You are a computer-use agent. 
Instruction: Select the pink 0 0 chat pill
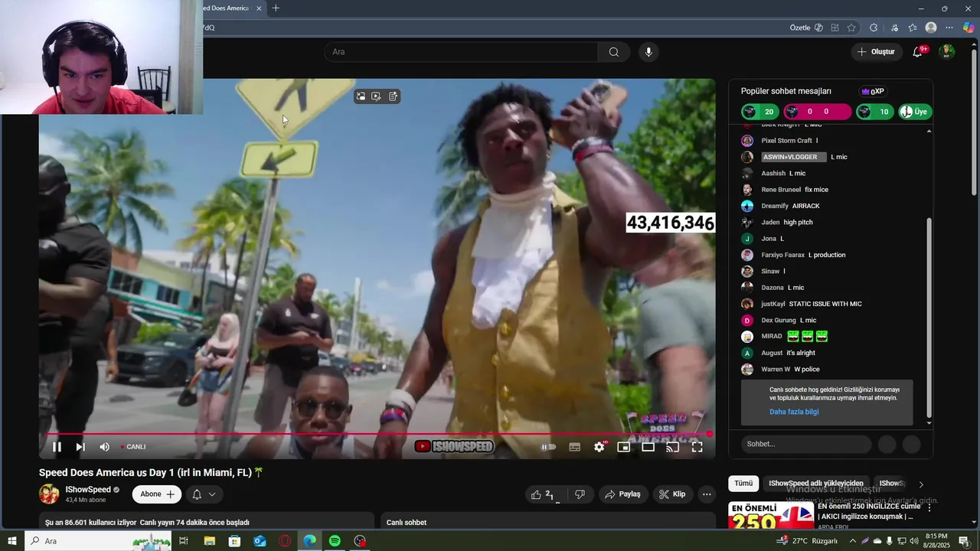tap(818, 112)
